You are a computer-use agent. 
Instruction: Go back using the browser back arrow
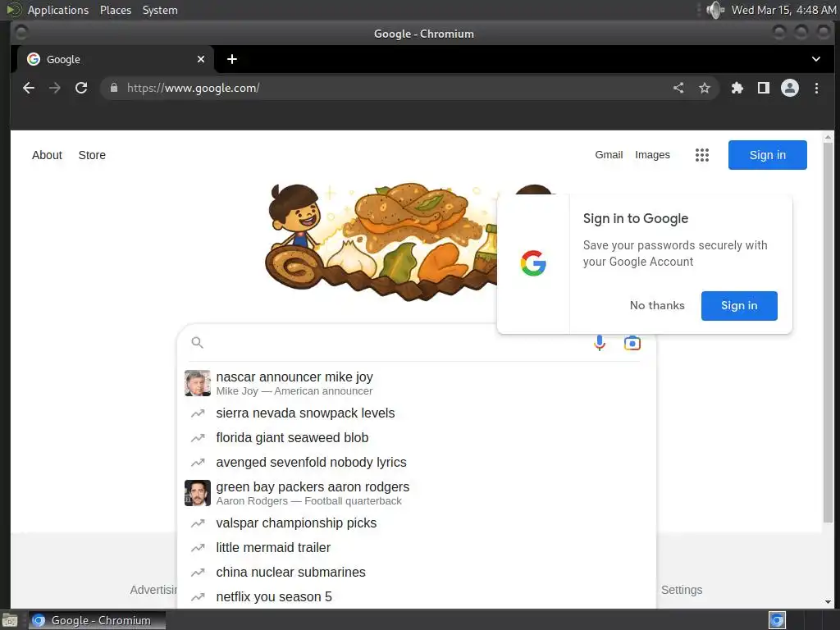[x=29, y=88]
